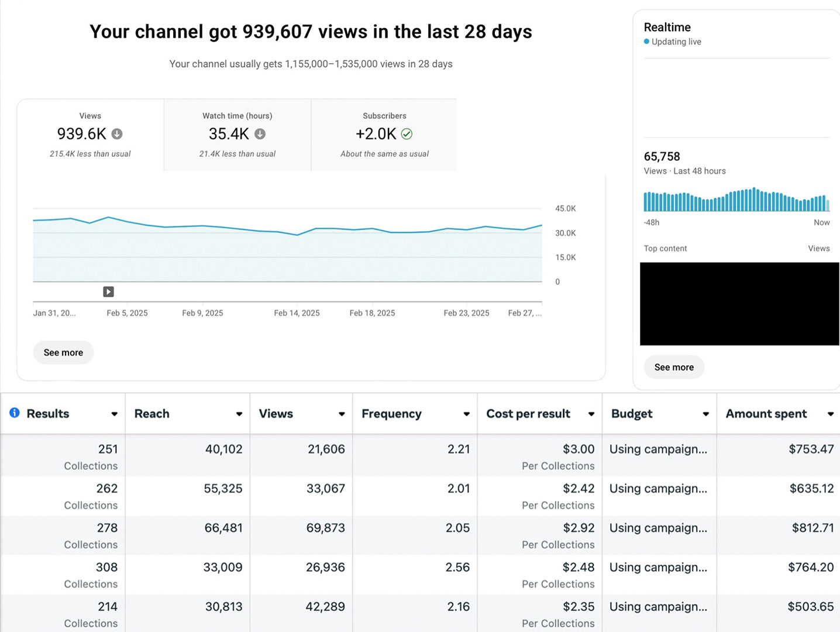Open the Amount spent column dropdown
This screenshot has width=840, height=632.
point(830,414)
